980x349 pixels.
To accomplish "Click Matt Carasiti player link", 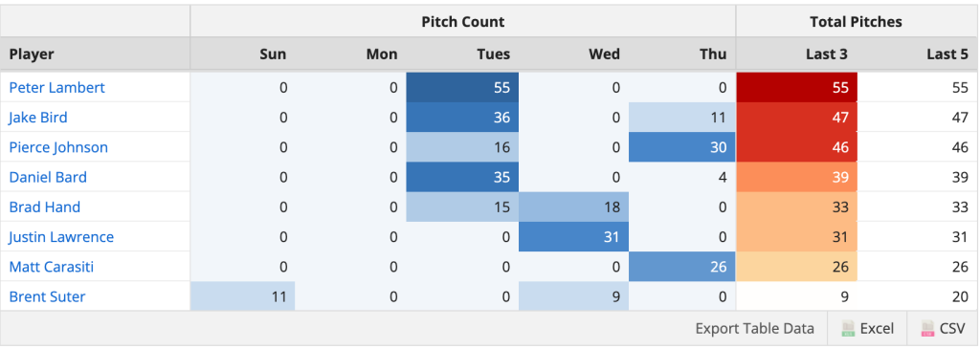I will 52,267.
